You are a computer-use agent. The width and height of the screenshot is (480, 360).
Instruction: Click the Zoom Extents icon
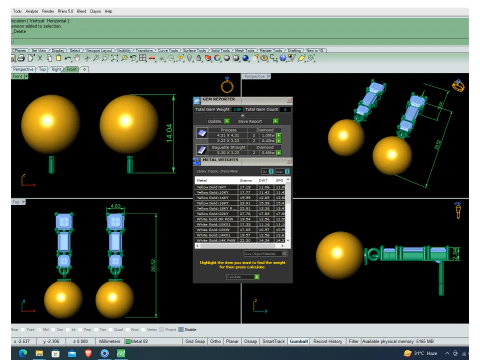(x=114, y=58)
